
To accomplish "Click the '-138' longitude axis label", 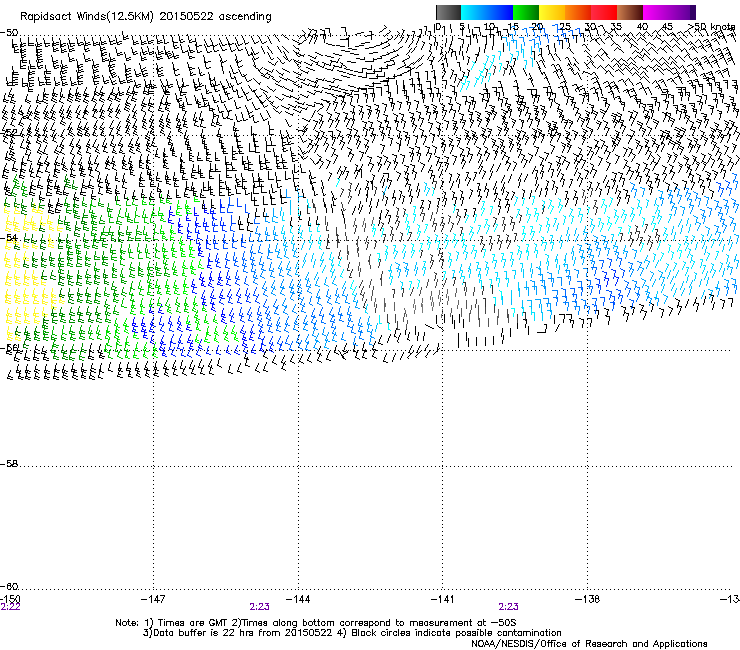I will click(x=588, y=599).
